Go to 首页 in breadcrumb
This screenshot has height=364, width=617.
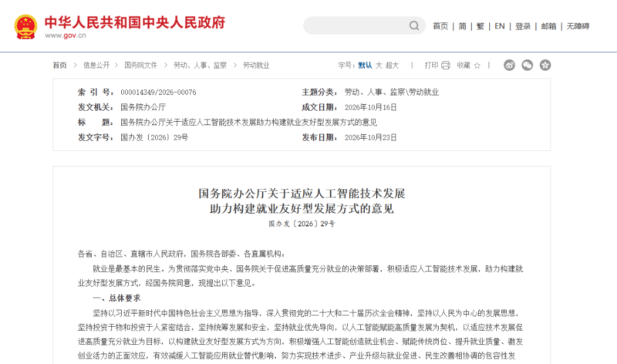click(60, 65)
